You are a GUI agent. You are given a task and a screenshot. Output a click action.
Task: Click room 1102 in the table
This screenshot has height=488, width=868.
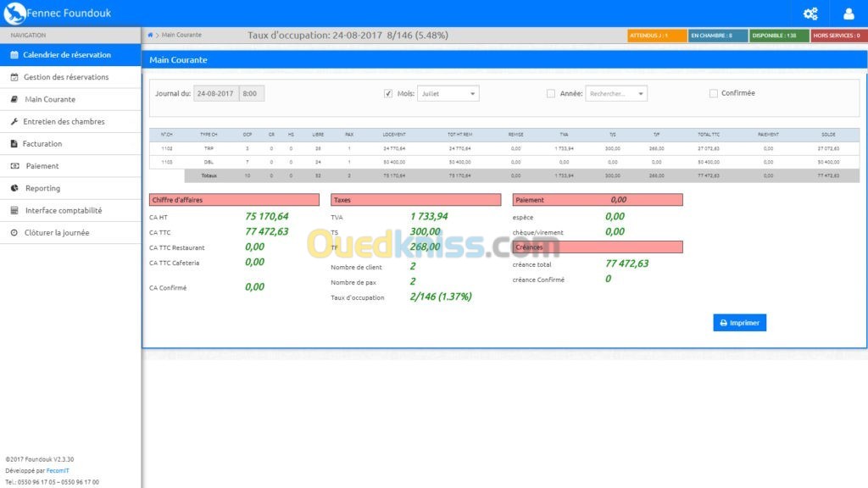[x=167, y=149]
